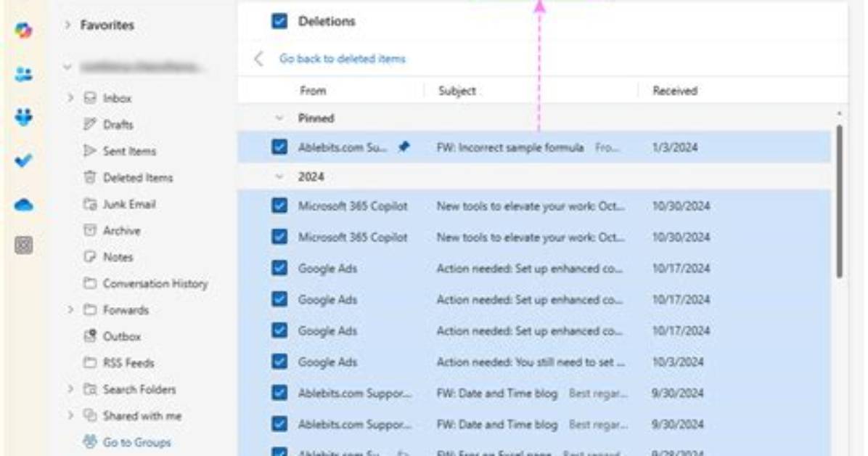Open the To Do checkmark icon

23,160
